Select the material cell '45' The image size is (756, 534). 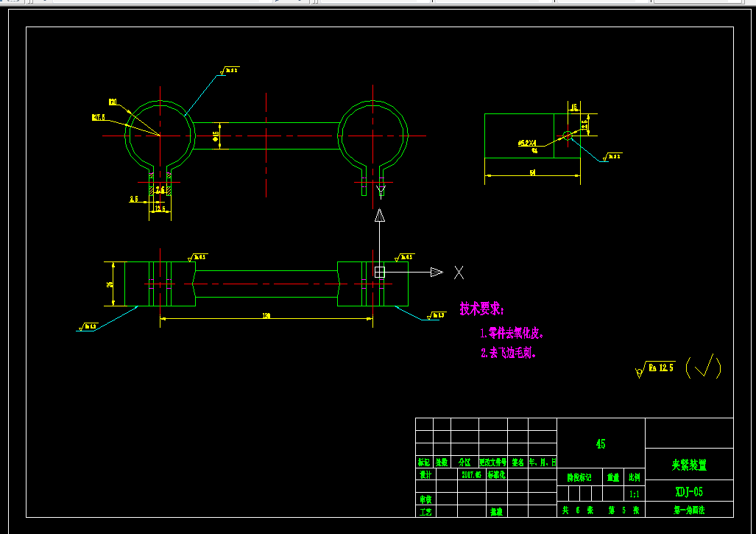pyautogui.click(x=601, y=444)
